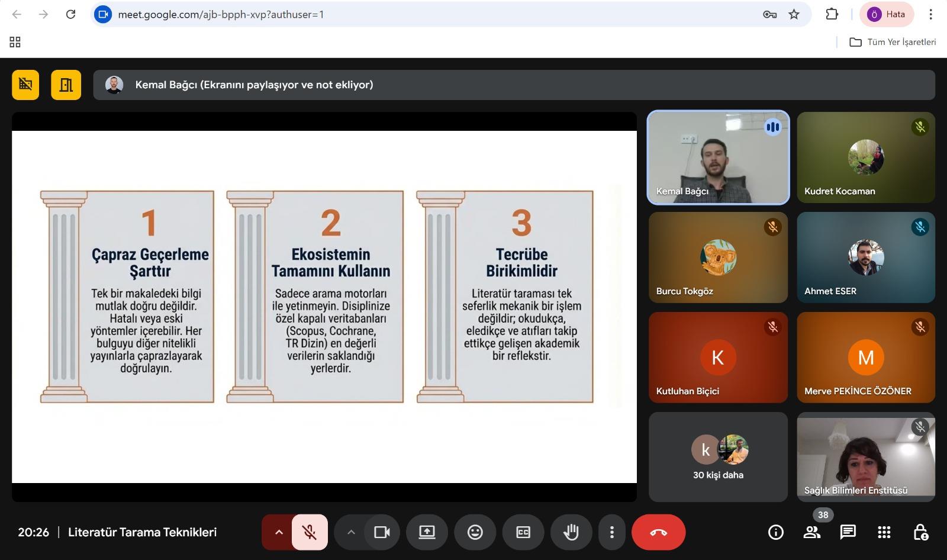The image size is (947, 560).
Task: Expand video settings arrow beside camera
Action: (351, 532)
